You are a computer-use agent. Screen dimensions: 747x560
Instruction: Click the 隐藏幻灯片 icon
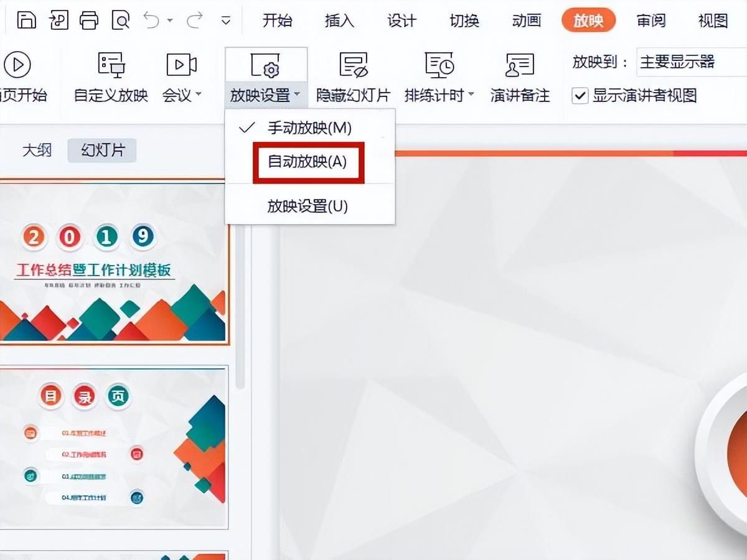tap(353, 64)
